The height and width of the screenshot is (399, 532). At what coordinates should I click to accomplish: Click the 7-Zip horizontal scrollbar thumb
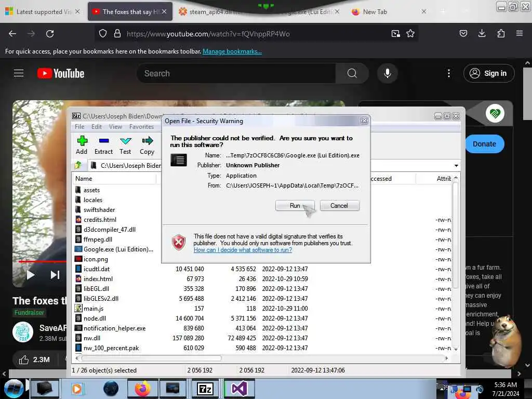tap(151, 358)
